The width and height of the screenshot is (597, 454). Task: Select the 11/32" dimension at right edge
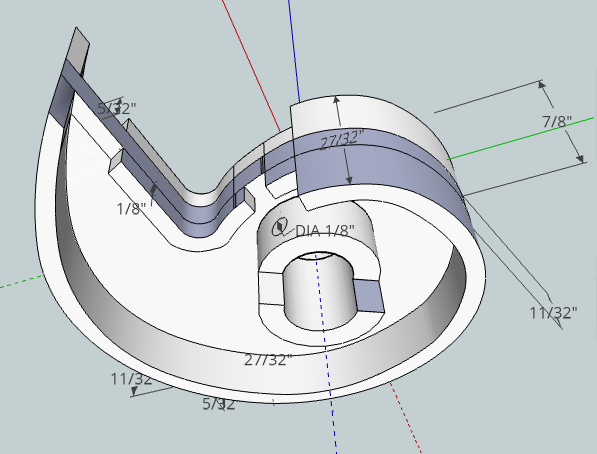click(554, 313)
